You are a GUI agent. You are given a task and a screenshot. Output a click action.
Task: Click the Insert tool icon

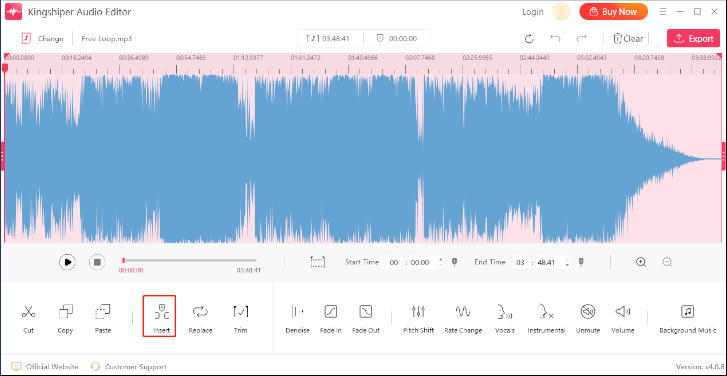pos(162,312)
